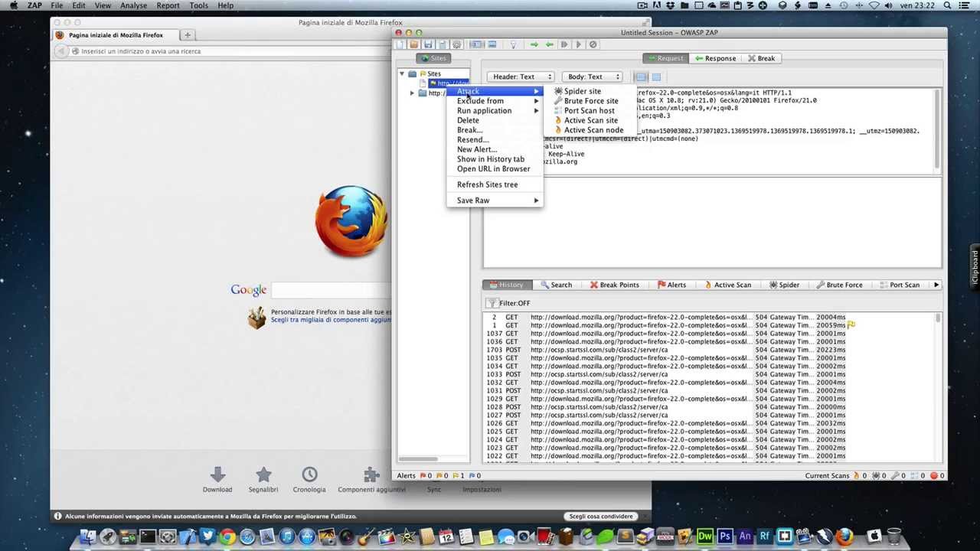Click the active scan flame count in status bar
Image resolution: width=980 pixels, height=551 pixels.
861,475
